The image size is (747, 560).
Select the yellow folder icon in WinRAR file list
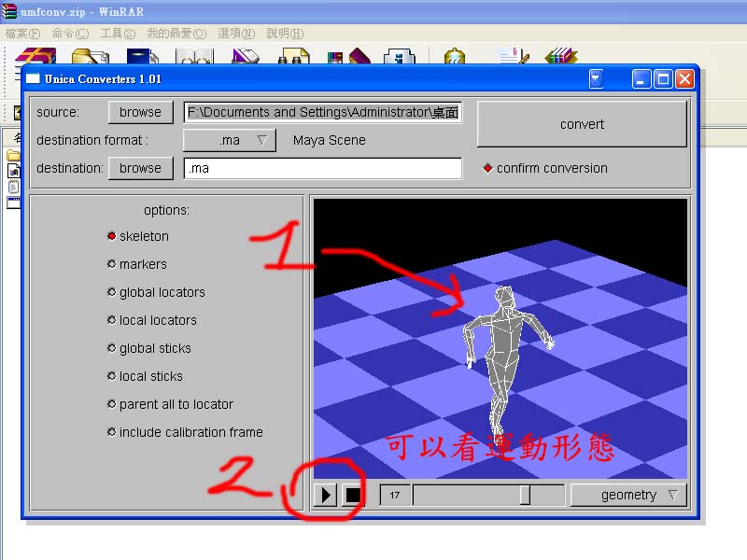(x=13, y=155)
